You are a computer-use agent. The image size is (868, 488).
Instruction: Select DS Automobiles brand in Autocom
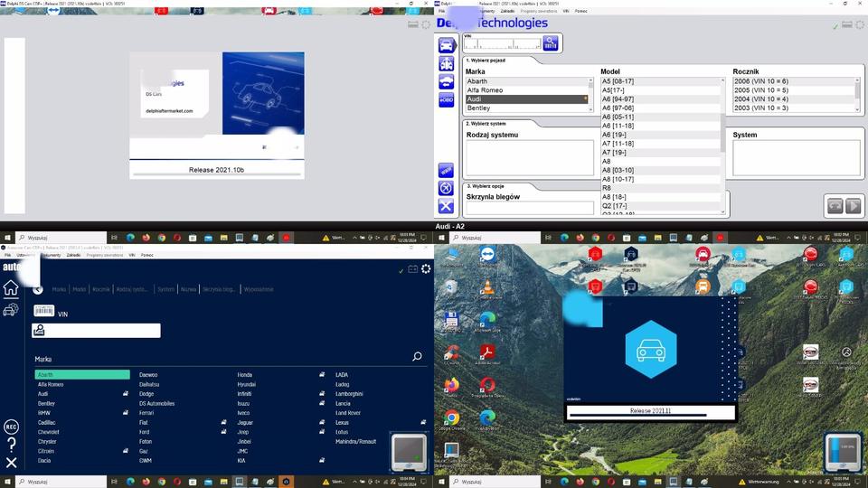tap(156, 403)
